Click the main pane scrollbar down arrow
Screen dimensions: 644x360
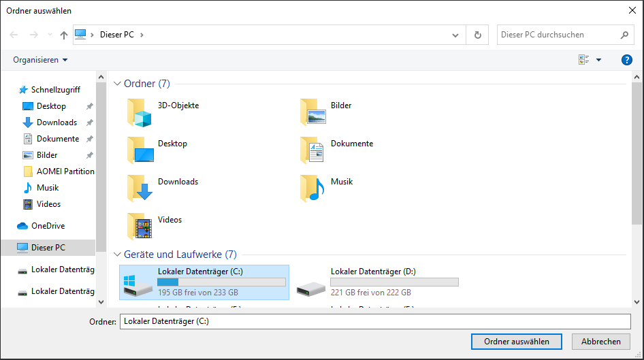coord(637,302)
